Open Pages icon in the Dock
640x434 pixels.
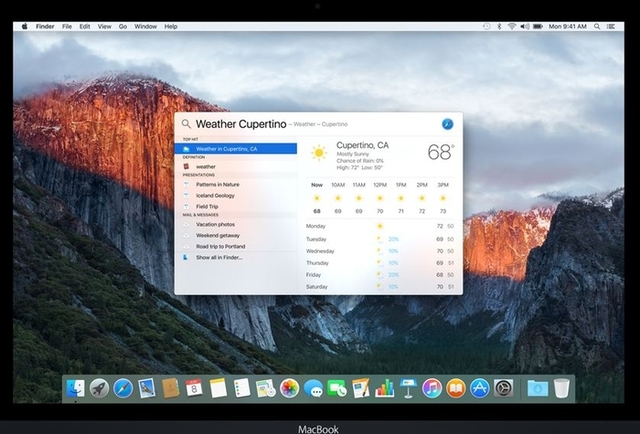point(361,388)
